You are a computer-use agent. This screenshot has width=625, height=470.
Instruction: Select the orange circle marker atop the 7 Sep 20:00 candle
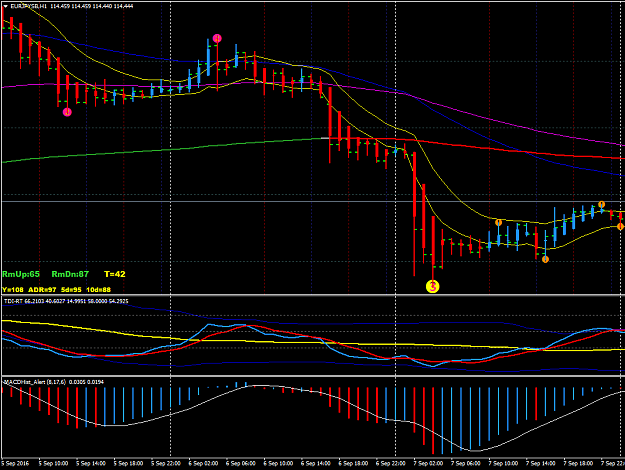(x=601, y=205)
